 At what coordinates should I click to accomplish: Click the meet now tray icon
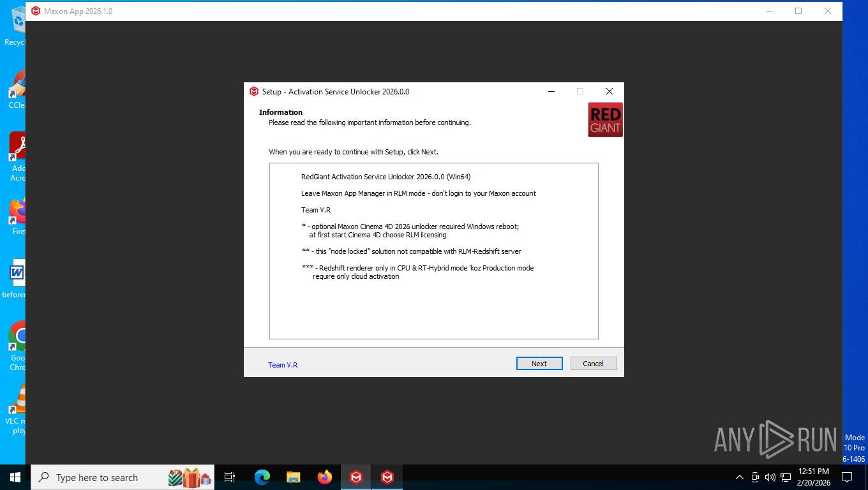(x=755, y=477)
